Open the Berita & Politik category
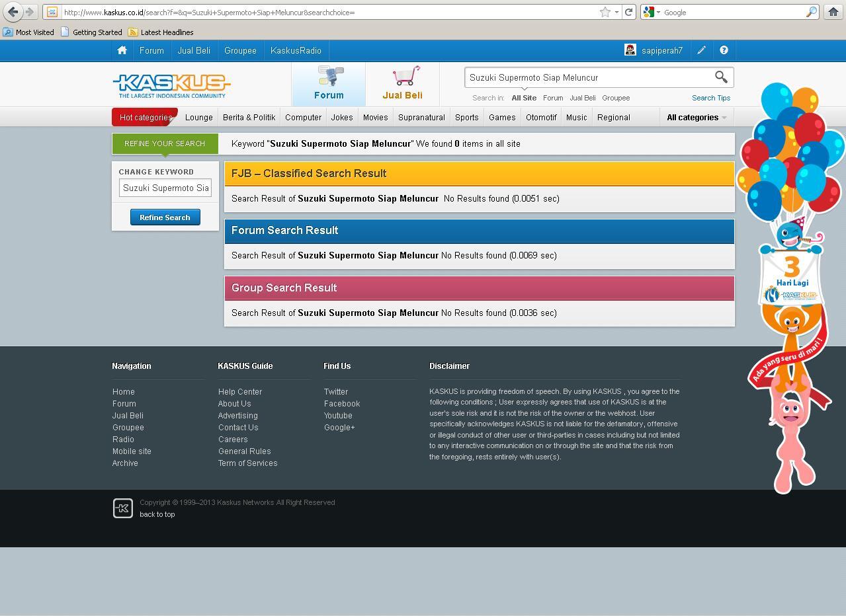This screenshot has height=616, width=846. pyautogui.click(x=249, y=117)
